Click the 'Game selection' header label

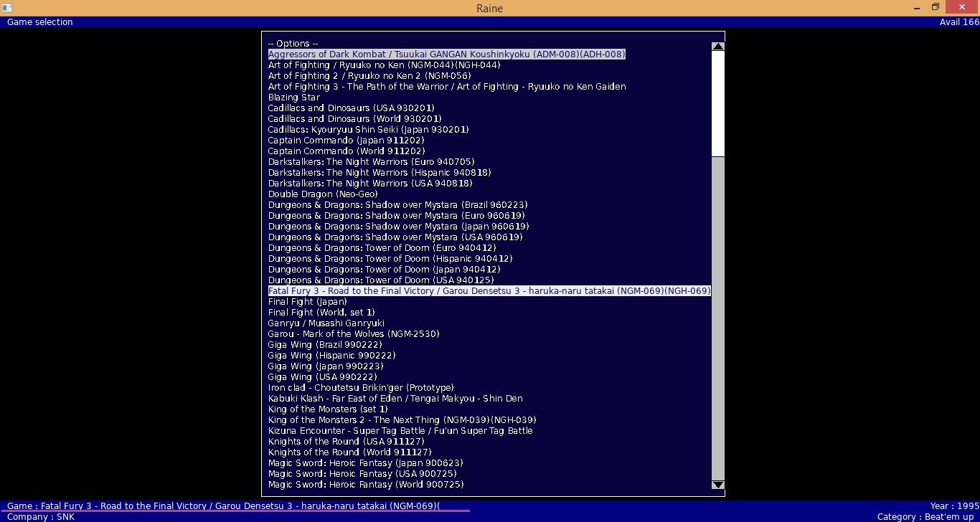(x=40, y=22)
